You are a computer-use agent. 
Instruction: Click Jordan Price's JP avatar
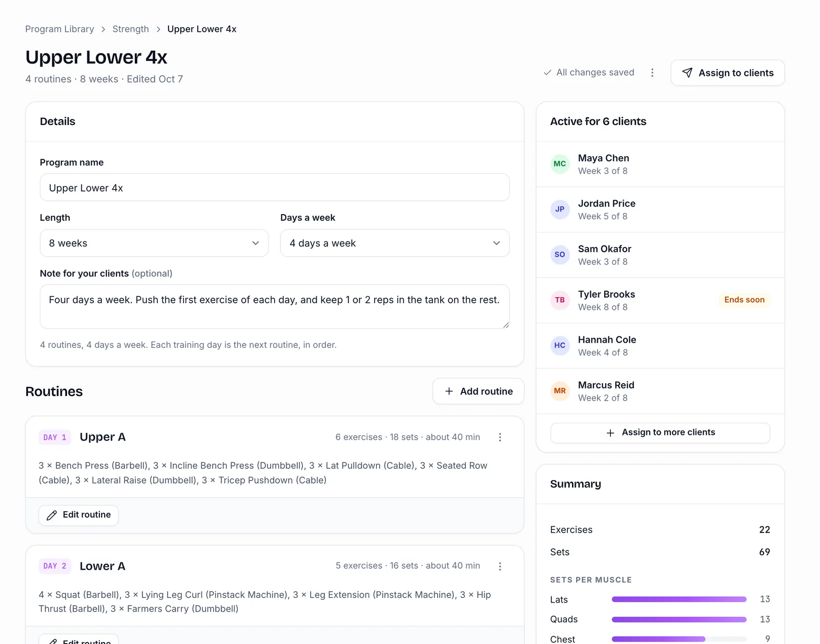pos(560,210)
